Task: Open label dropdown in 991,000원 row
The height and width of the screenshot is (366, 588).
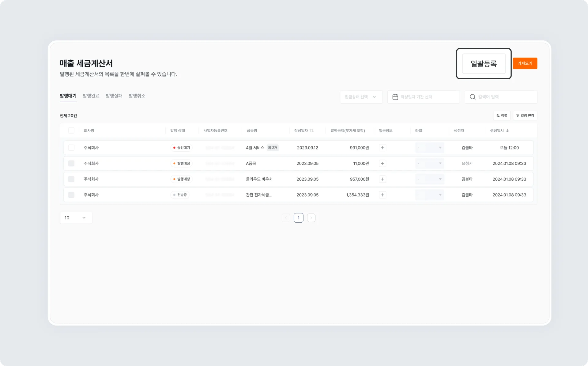Action: pyautogui.click(x=430, y=148)
